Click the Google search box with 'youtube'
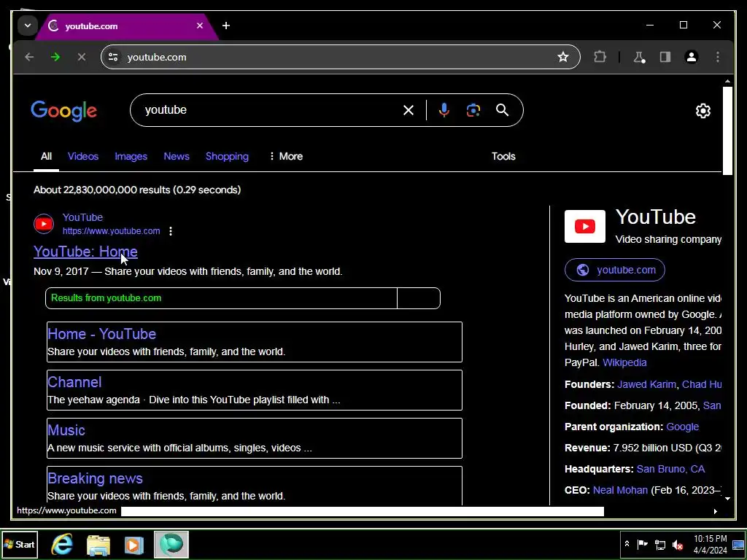Viewport: 747px width, 560px height. click(271, 110)
